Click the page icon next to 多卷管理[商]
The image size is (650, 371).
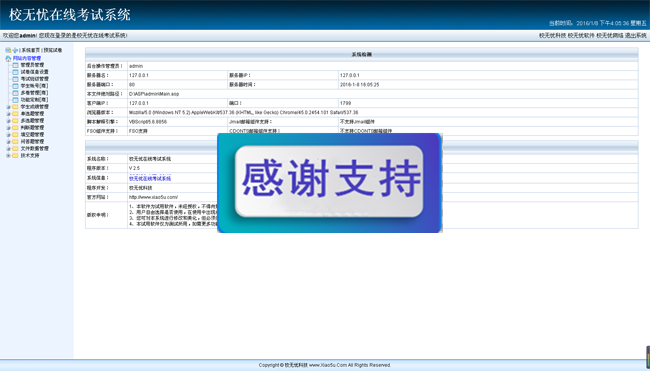15,93
